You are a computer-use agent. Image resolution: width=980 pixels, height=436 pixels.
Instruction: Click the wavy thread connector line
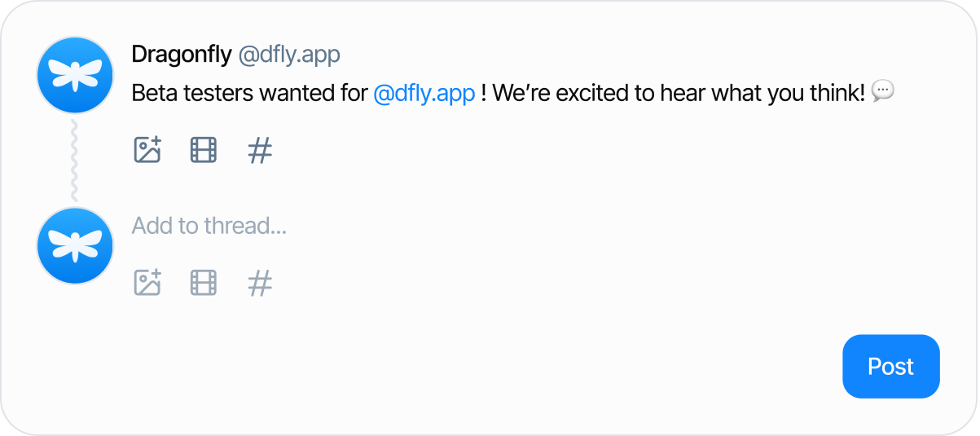[x=74, y=161]
